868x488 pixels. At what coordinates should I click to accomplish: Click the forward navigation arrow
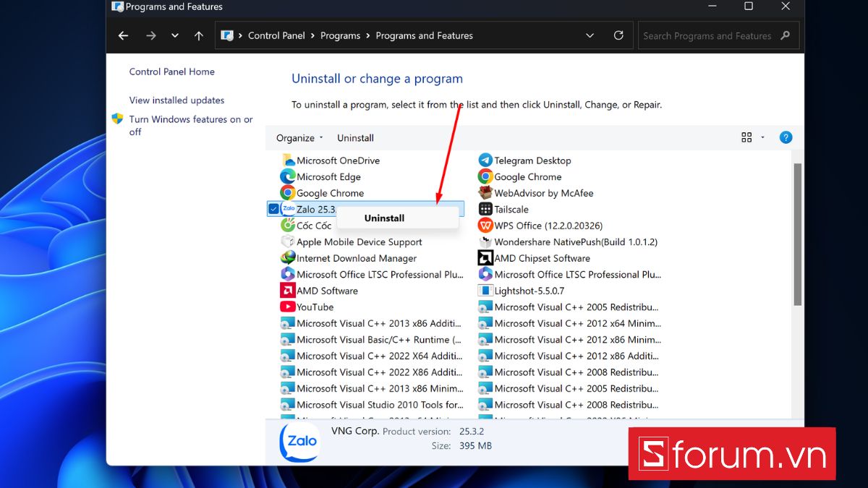150,35
